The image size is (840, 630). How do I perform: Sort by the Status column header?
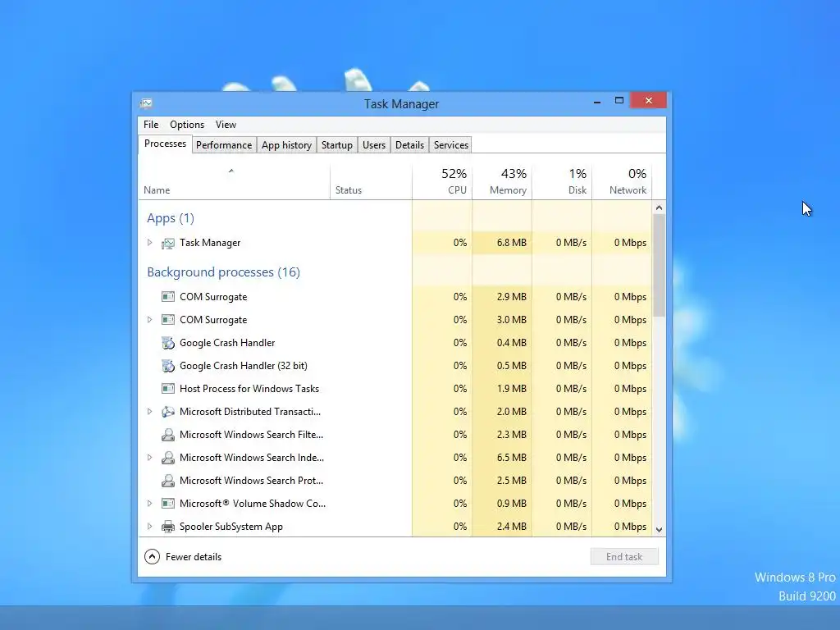pos(371,181)
